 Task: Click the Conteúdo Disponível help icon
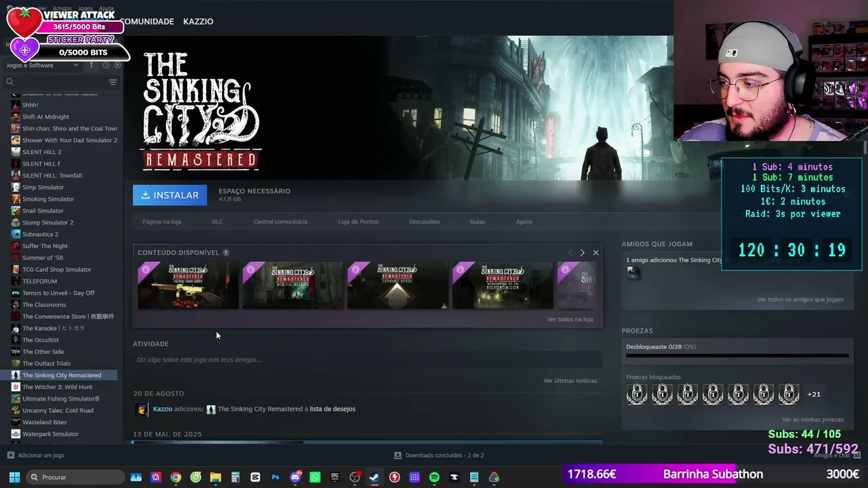pos(226,253)
